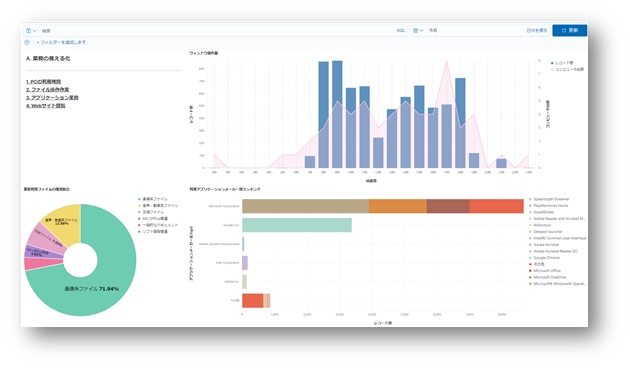Click the blue 更新 refresh button
Image resolution: width=630 pixels, height=369 pixels.
pos(569,30)
